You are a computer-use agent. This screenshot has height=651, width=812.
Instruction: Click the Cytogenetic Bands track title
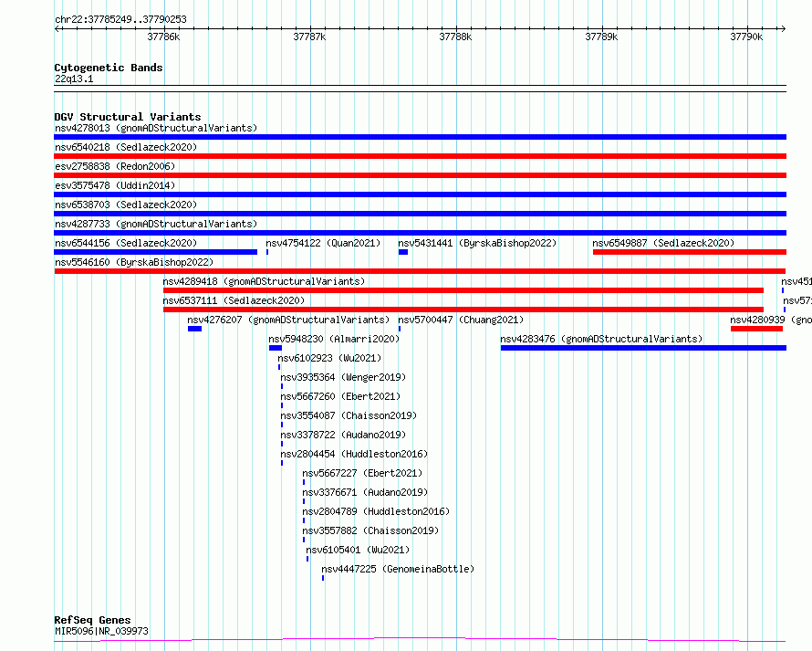(x=109, y=68)
